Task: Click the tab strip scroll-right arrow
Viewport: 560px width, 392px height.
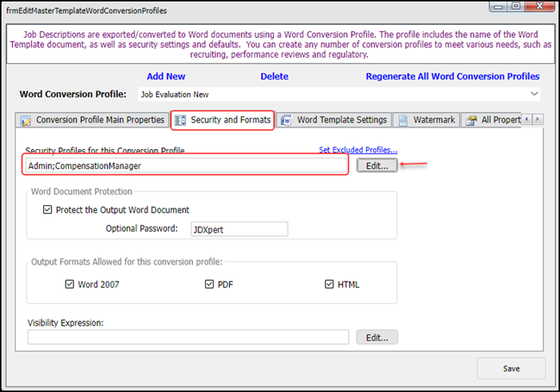Action: 538,119
